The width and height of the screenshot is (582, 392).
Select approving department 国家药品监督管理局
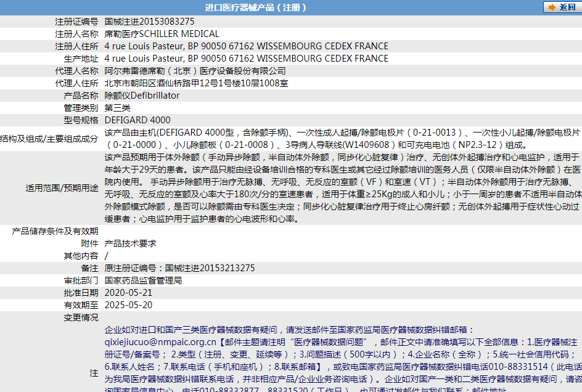[143, 280]
